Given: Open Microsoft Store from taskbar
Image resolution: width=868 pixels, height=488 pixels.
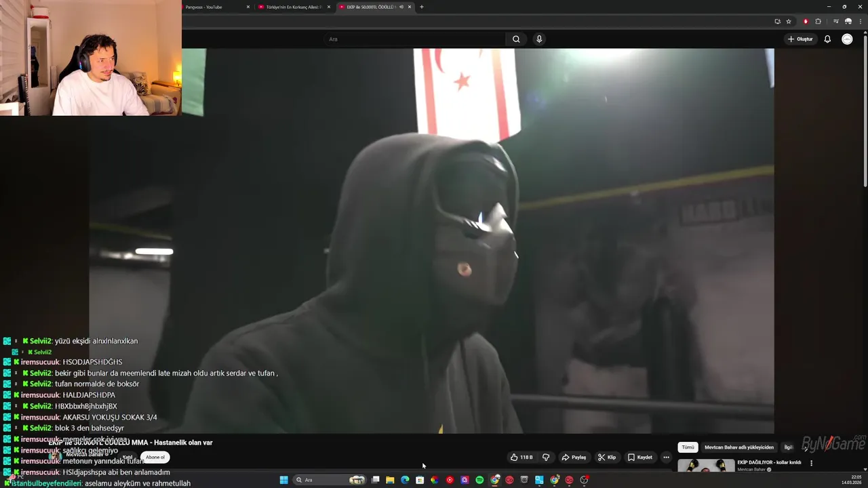Looking at the screenshot, I should click(420, 480).
